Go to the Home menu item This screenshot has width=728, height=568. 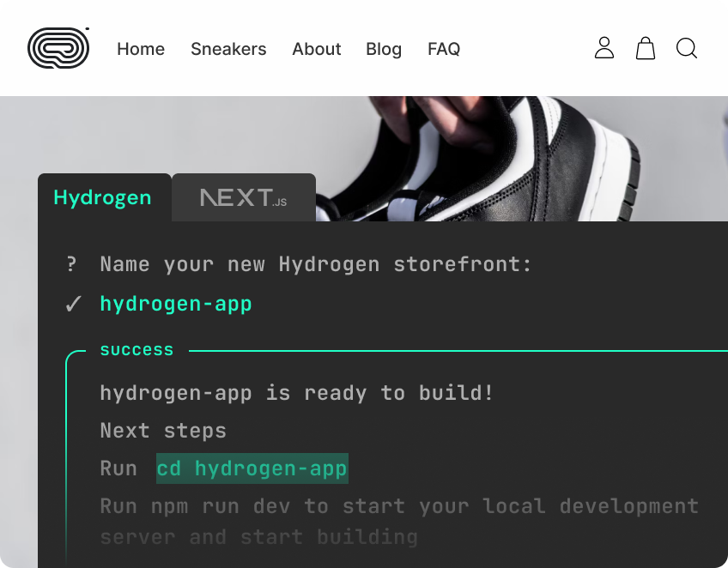tap(141, 49)
